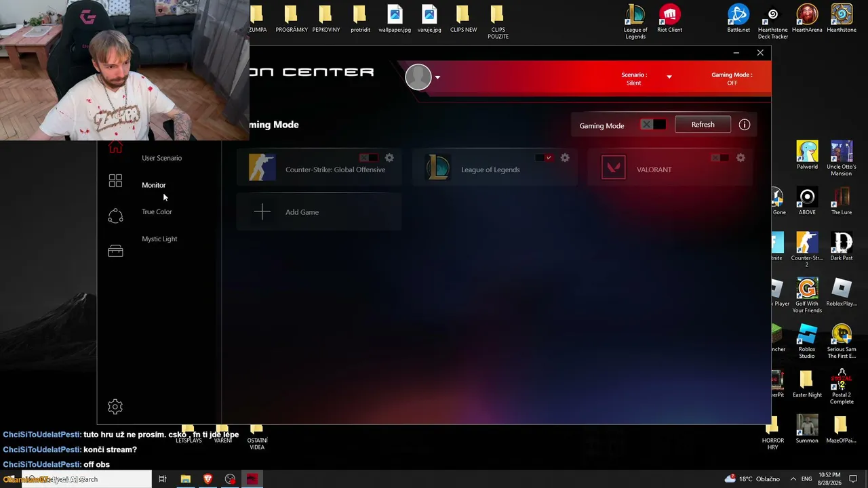
Task: Click the Refresh button
Action: pos(703,125)
